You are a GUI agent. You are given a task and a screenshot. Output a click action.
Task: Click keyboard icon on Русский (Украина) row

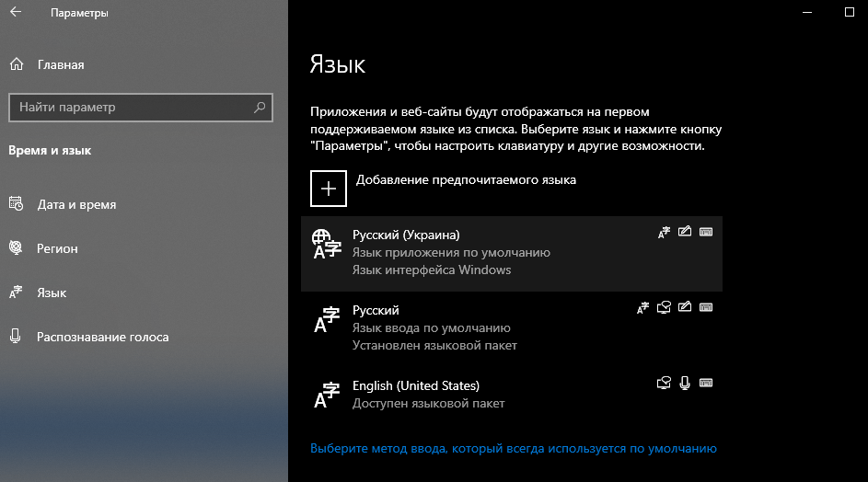click(706, 232)
